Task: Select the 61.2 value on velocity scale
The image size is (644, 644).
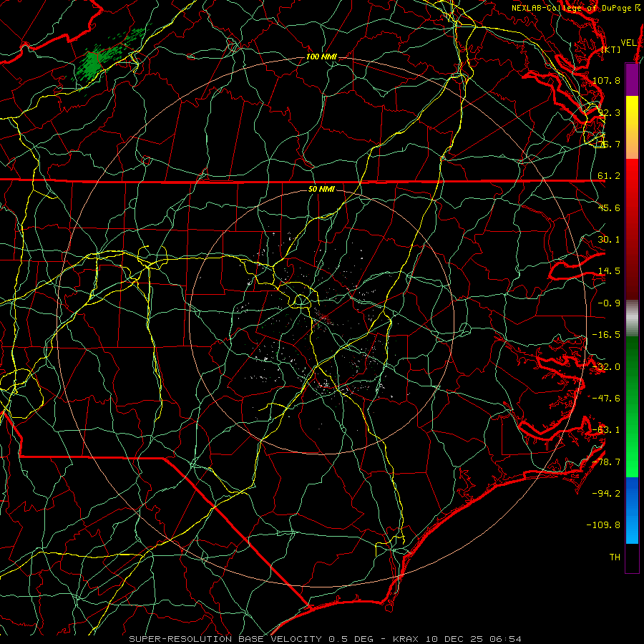Action: click(x=609, y=176)
